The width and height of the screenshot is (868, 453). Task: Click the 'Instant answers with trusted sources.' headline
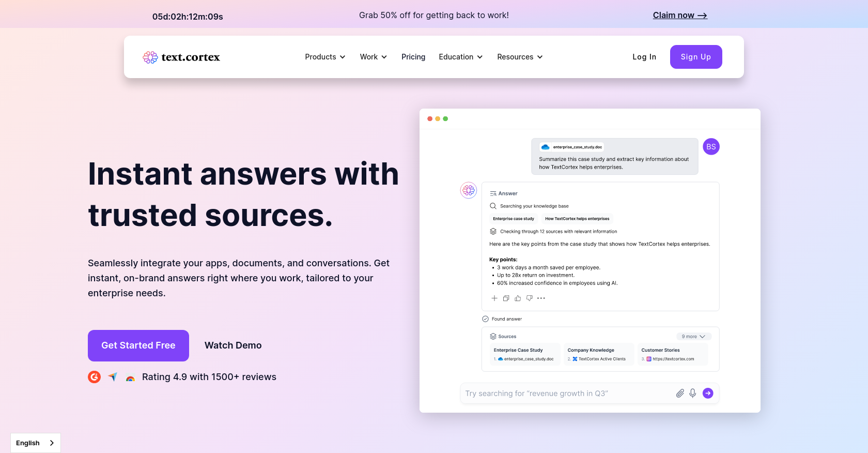click(x=243, y=194)
